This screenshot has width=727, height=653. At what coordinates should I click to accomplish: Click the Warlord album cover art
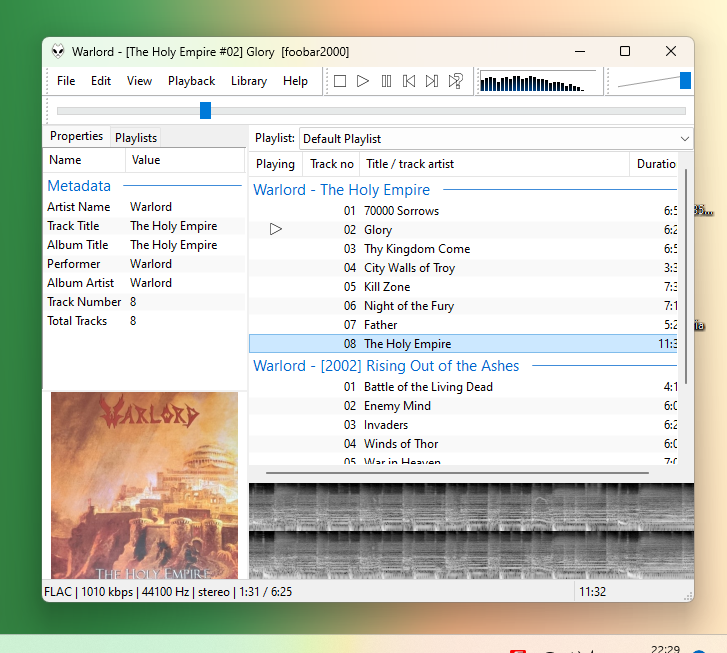click(x=144, y=486)
